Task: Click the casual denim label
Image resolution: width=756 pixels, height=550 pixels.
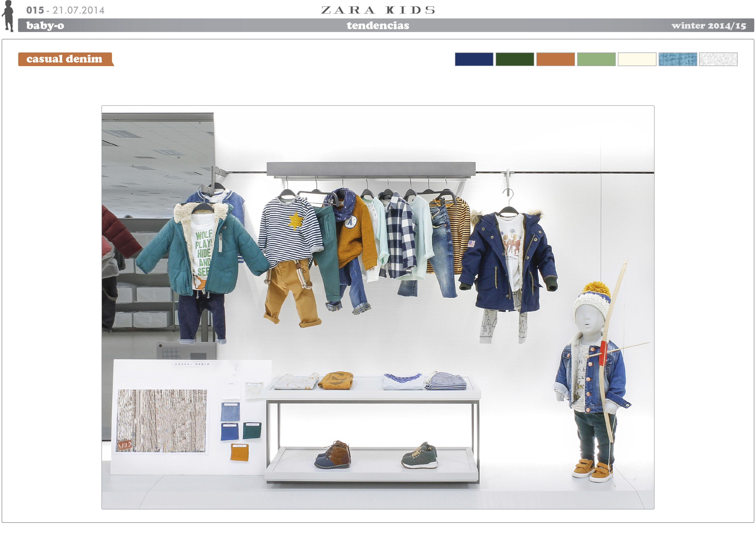Action: 65,59
